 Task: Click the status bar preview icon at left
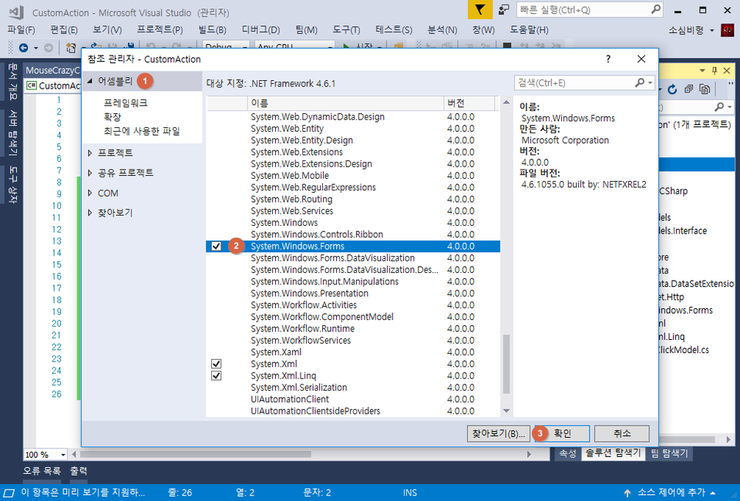coord(9,493)
